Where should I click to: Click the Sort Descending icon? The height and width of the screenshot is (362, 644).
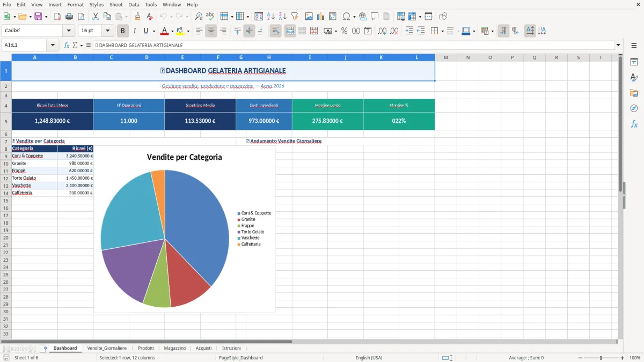[282, 17]
